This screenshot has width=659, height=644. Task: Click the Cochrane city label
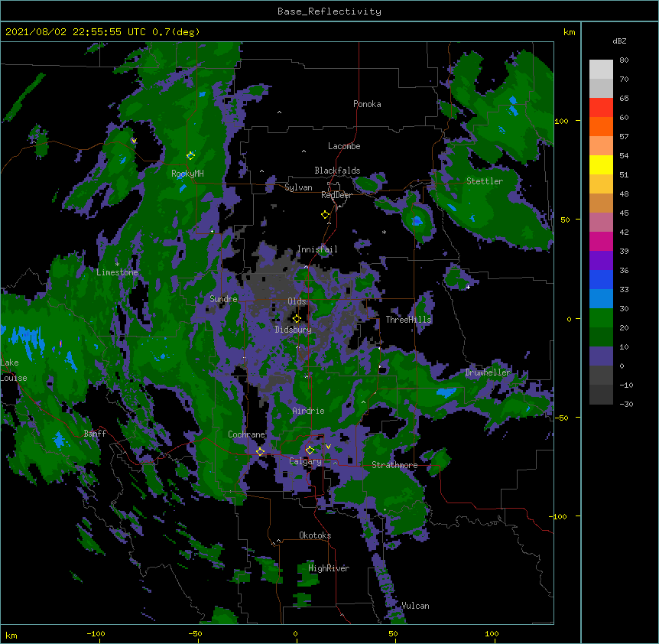point(246,434)
